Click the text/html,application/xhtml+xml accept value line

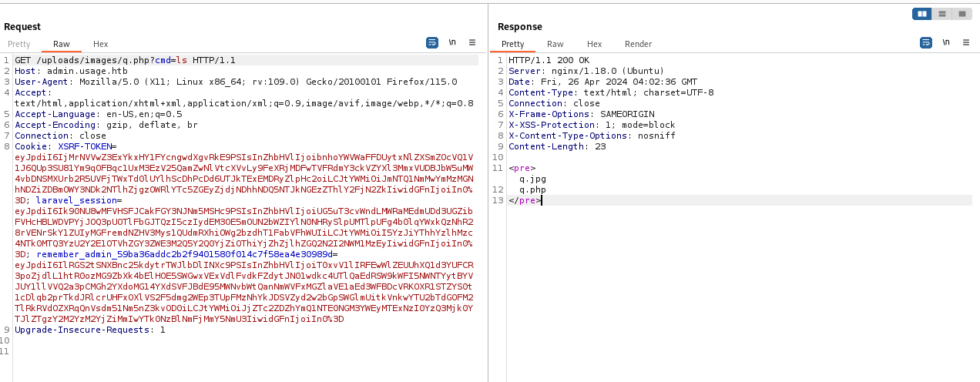click(x=244, y=103)
